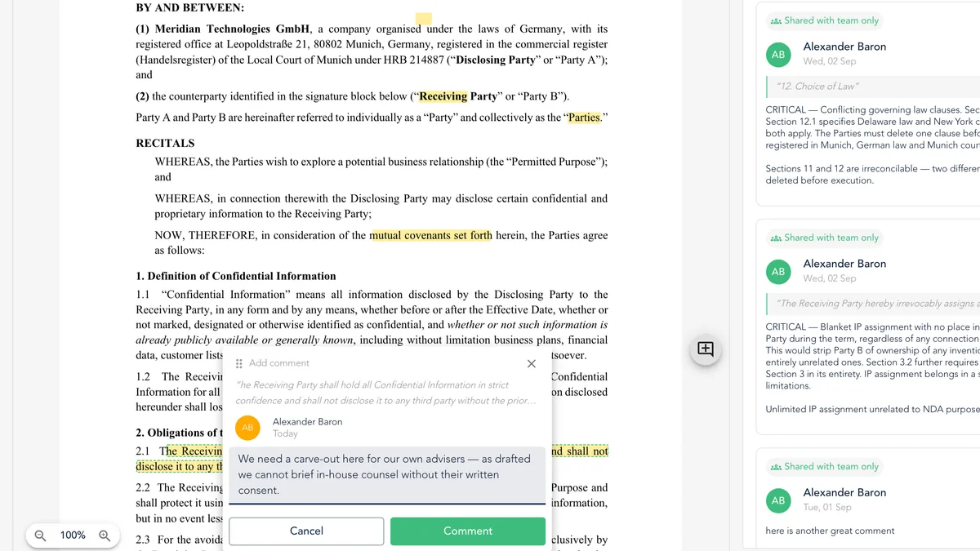Click AB avatar on IP assignment comment
This screenshot has height=551, width=980.
coord(778,272)
